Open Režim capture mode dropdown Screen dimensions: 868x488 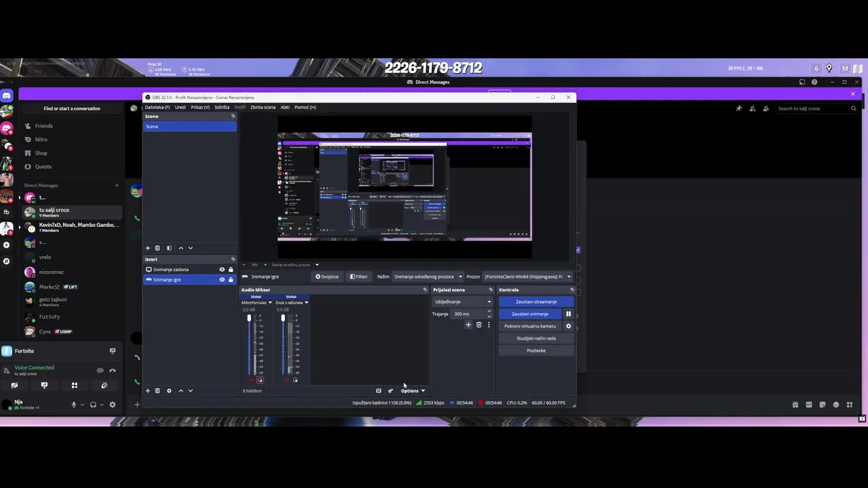428,277
